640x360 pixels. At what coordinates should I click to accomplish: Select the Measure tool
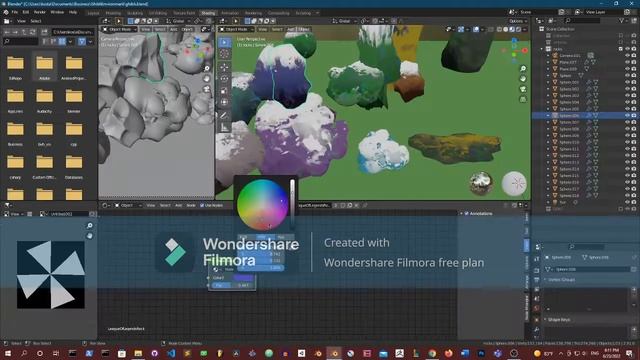click(x=224, y=128)
